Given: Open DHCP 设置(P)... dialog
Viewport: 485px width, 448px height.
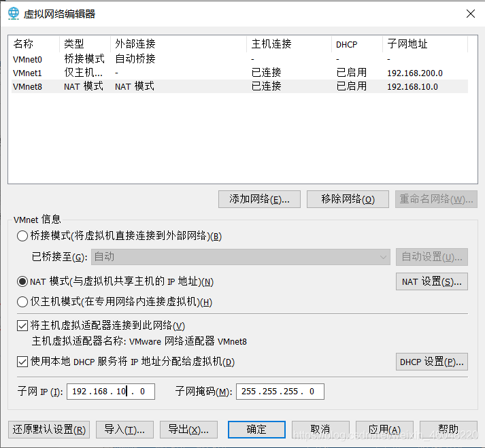Looking at the screenshot, I should point(432,362).
